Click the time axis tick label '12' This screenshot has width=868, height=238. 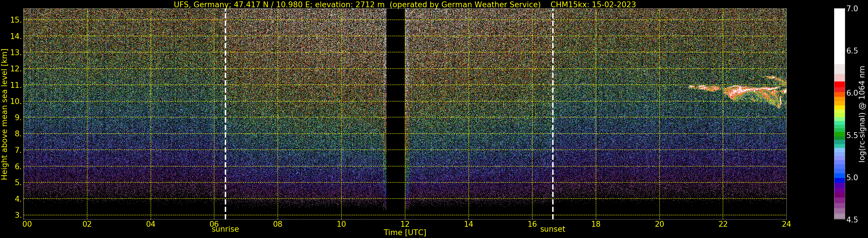click(405, 224)
